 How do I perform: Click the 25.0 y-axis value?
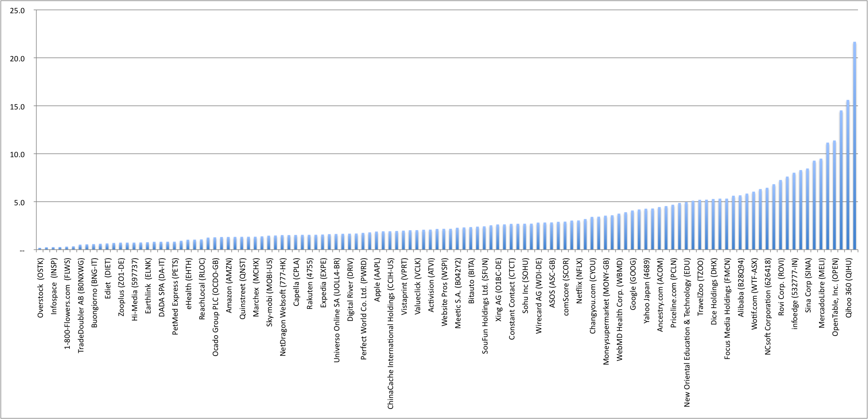pyautogui.click(x=17, y=11)
